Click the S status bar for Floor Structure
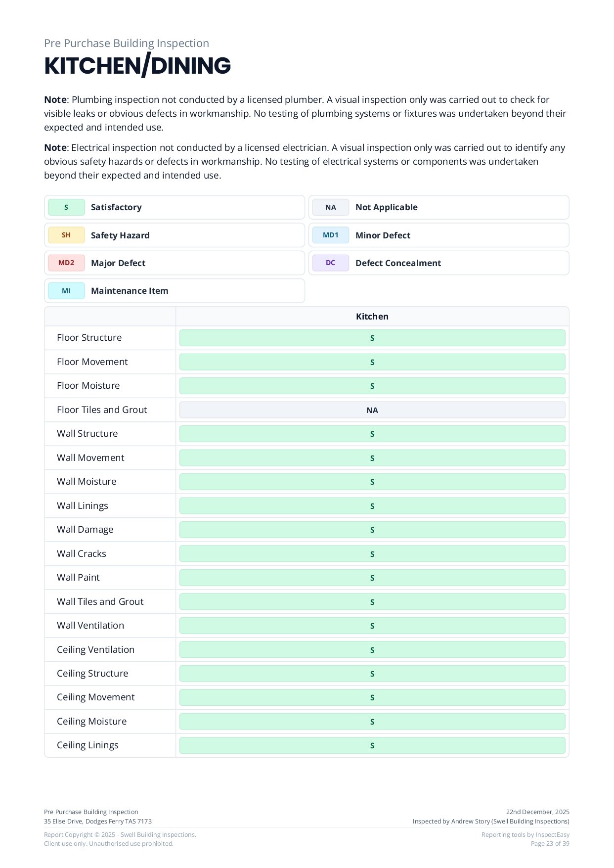Viewport: 614px width, 868px height. tap(372, 338)
